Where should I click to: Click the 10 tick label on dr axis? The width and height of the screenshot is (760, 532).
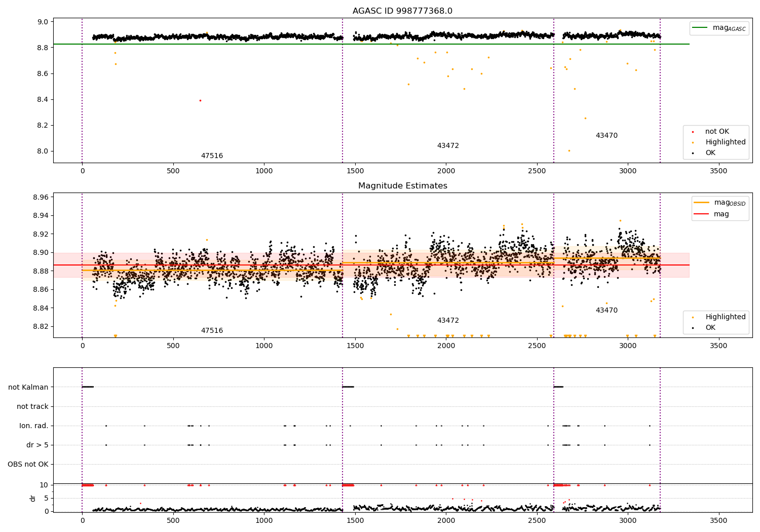click(x=44, y=485)
